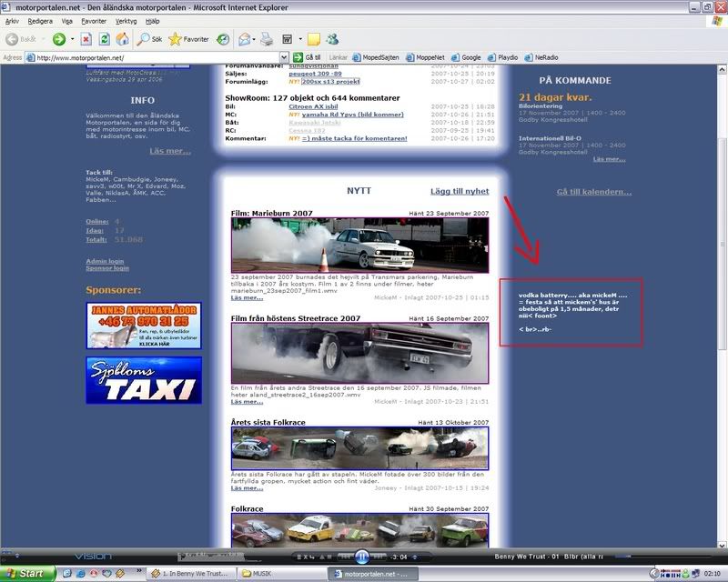Open the Sponsor login link
The width and height of the screenshot is (728, 582).
107,268
